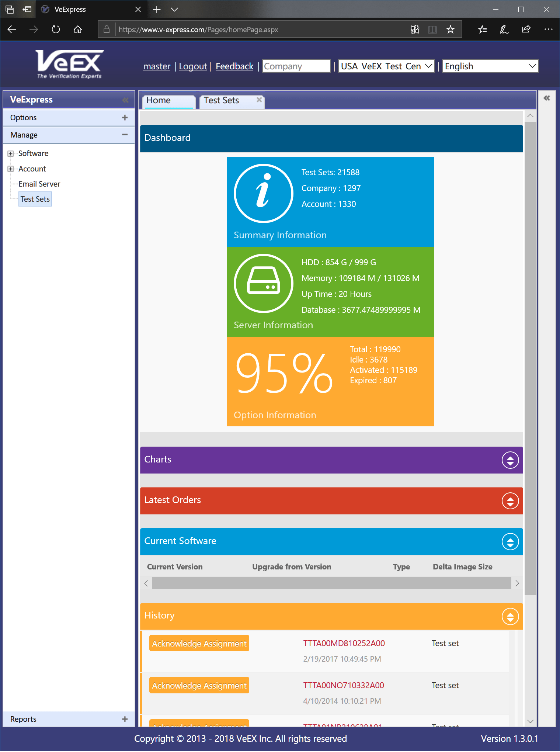Expand the right side panel arrow
This screenshot has height=752, width=560.
[x=547, y=98]
